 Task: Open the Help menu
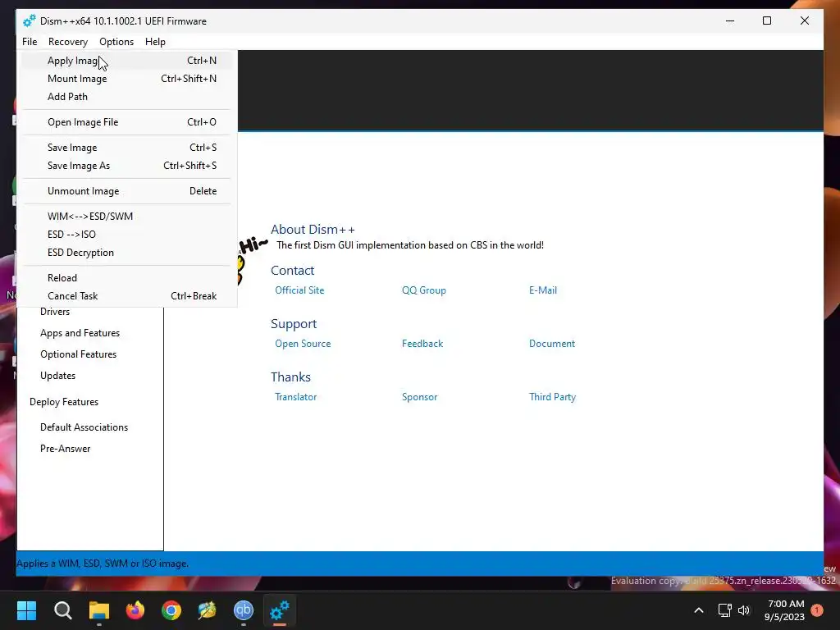pyautogui.click(x=155, y=42)
